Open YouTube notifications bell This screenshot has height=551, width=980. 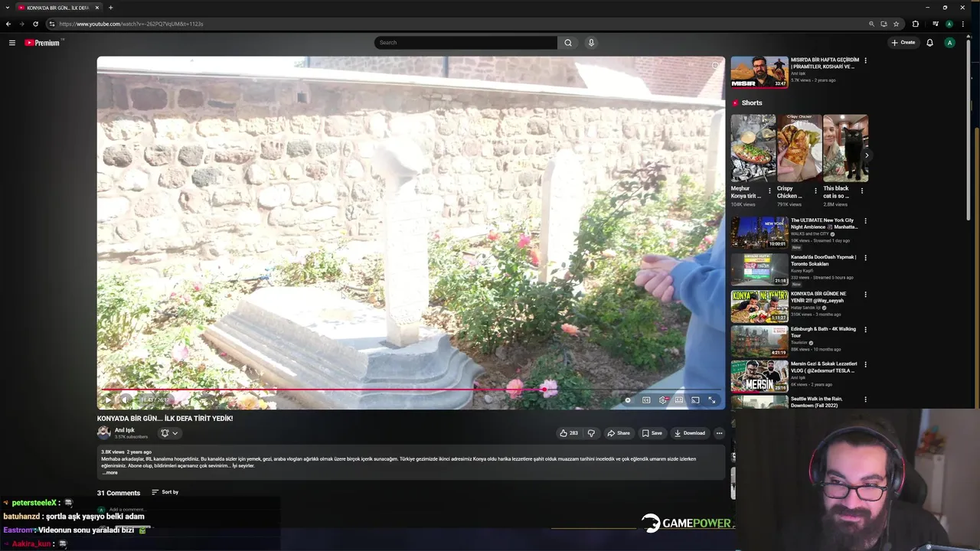pos(929,43)
